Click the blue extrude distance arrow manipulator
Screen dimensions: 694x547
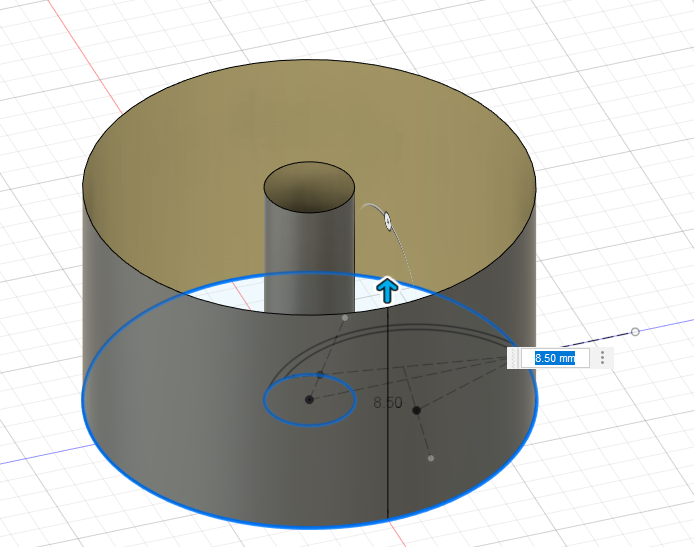(387, 290)
